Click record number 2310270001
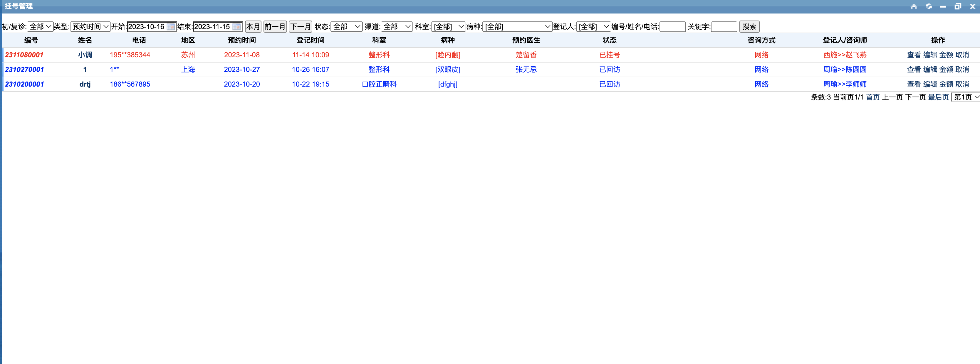980x364 pixels. click(24, 70)
